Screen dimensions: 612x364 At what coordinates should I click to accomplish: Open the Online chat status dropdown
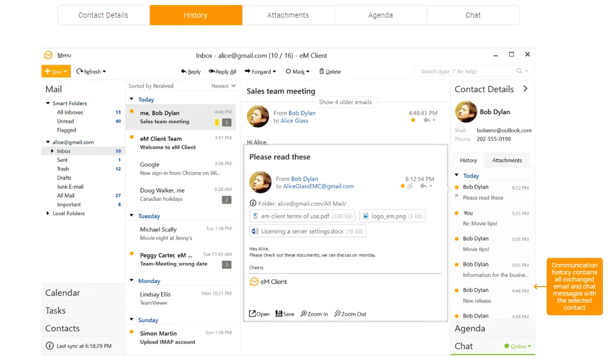518,346
